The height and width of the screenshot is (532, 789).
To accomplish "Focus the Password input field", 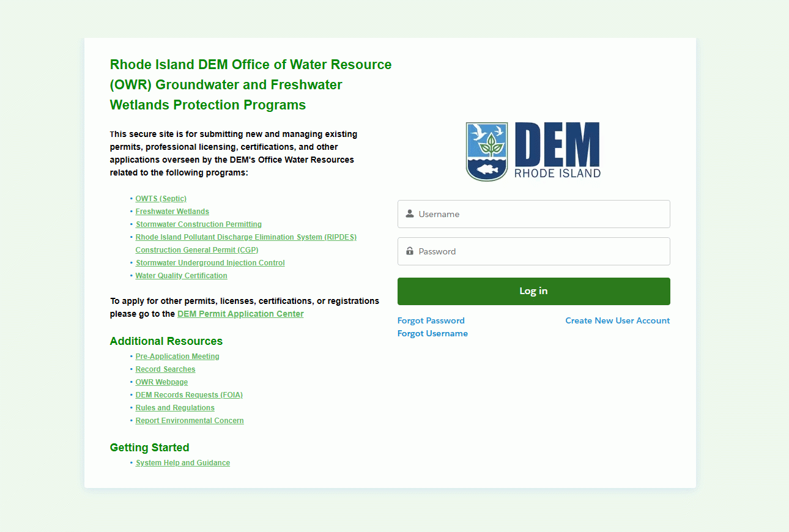I will (541, 251).
